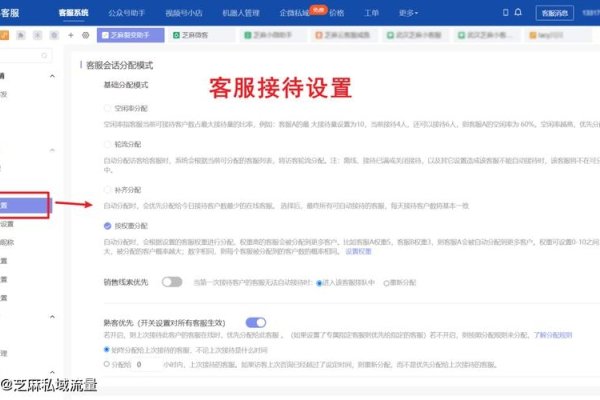Open the 客服系统 top navigation tab
The image size is (600, 400).
(x=73, y=13)
